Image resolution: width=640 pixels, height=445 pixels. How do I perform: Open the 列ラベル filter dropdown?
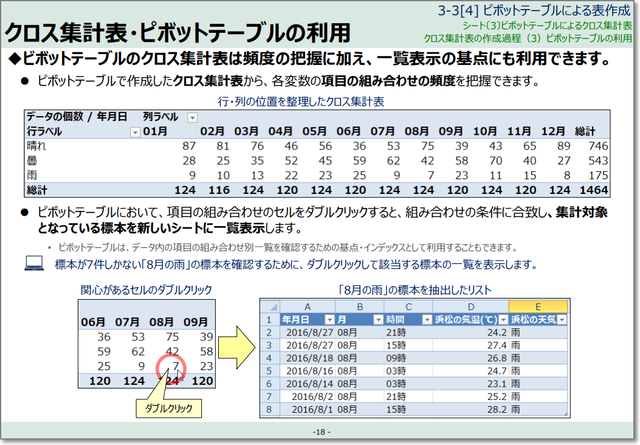[x=192, y=117]
